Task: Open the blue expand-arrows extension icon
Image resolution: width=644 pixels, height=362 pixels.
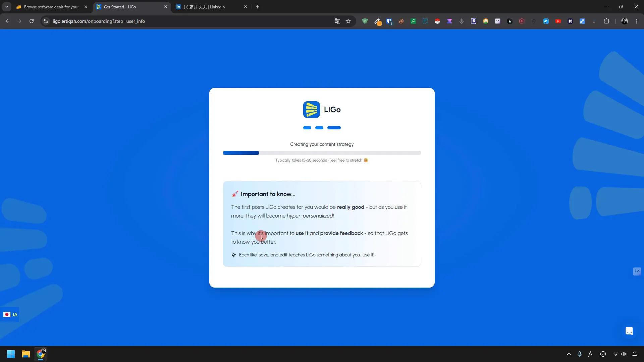Action: coord(582,21)
